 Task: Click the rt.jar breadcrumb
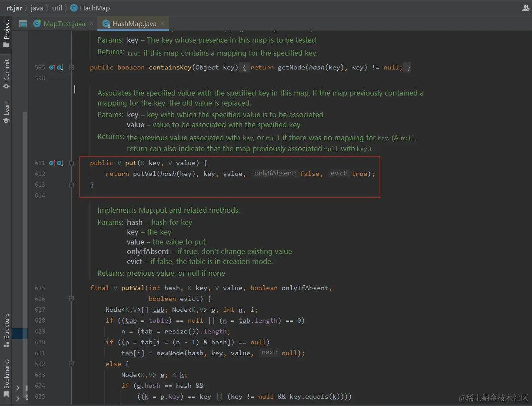click(14, 8)
